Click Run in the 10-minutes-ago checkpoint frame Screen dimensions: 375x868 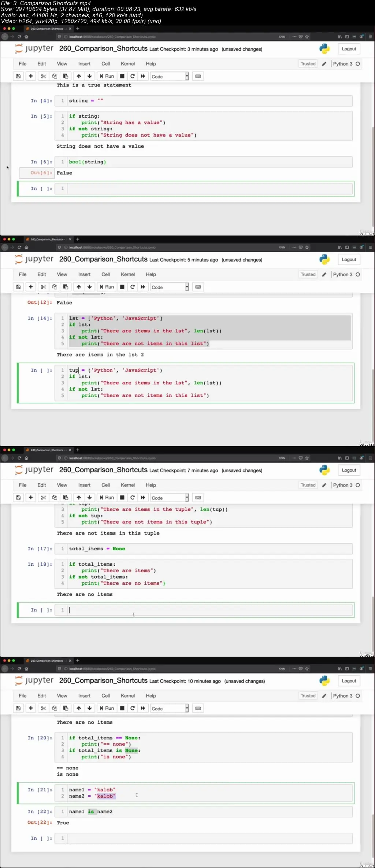click(107, 708)
